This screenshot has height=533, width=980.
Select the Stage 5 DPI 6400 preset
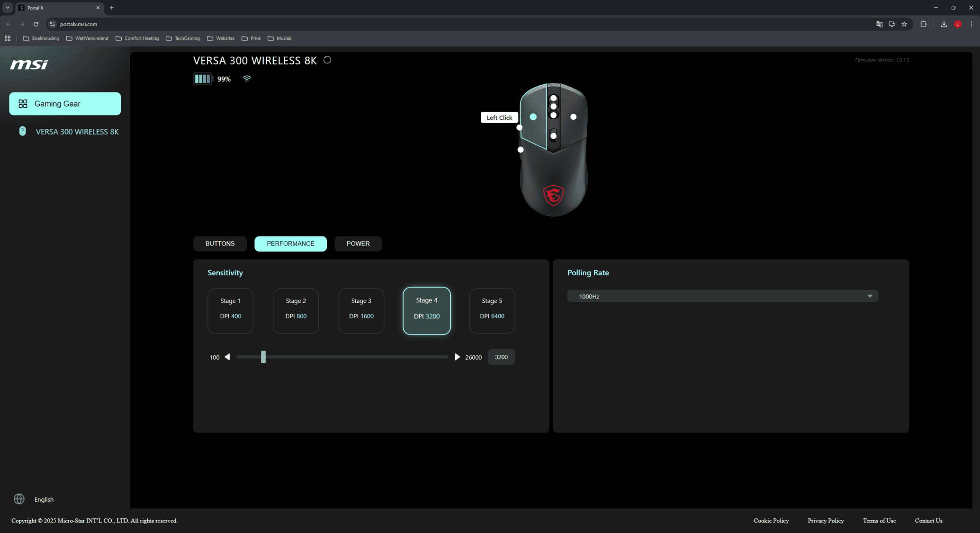492,311
